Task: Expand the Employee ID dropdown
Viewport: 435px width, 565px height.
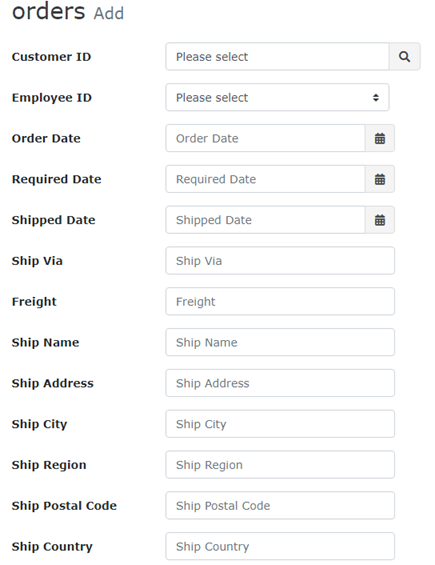Action: tap(277, 97)
